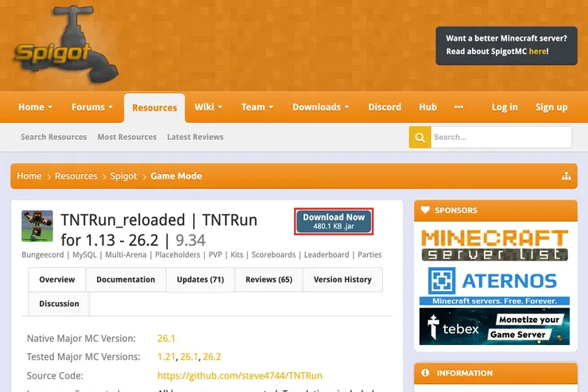Switch to the Overview tab

[57, 279]
